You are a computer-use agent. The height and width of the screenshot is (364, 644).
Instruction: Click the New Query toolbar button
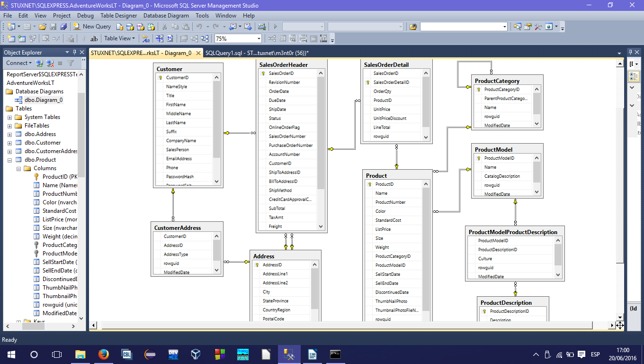92,27
